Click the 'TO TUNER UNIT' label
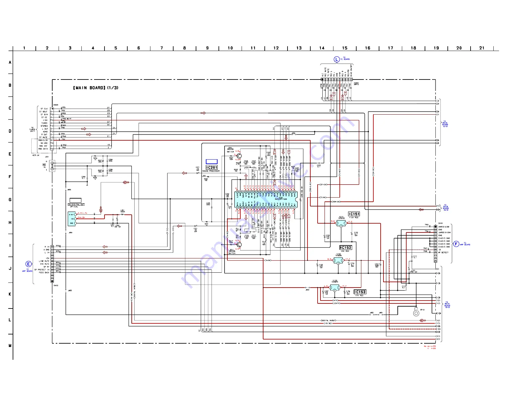 (32, 130)
